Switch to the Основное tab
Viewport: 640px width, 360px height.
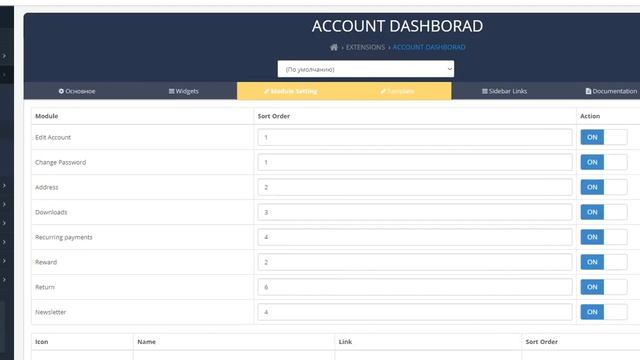(77, 91)
